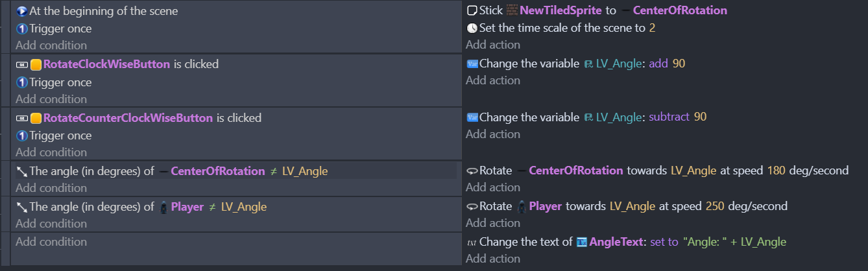The image size is (868, 271).
Task: Click the 180 deg/second speed value
Action: (x=775, y=171)
